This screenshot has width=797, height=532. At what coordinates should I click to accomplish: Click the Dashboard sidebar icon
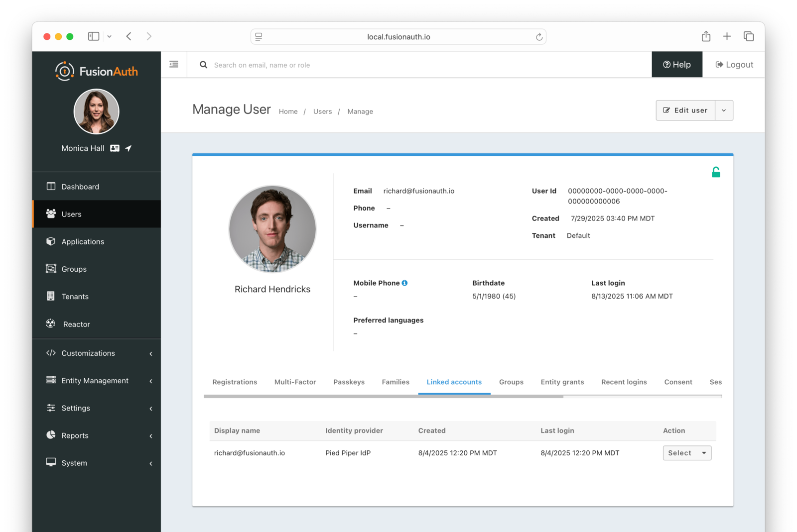click(x=50, y=186)
